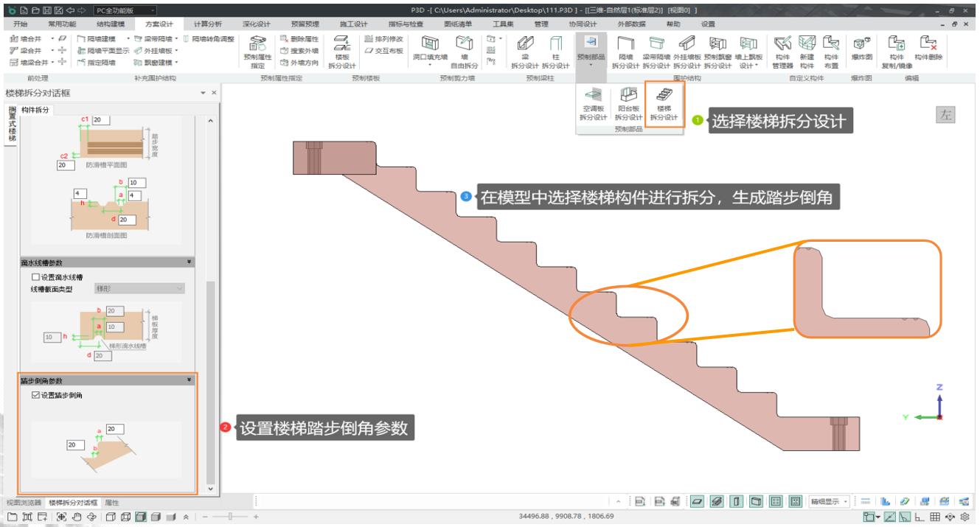Click 空调板拆分设计 icon
Viewport: 980px width, 527px height.
tap(592, 95)
